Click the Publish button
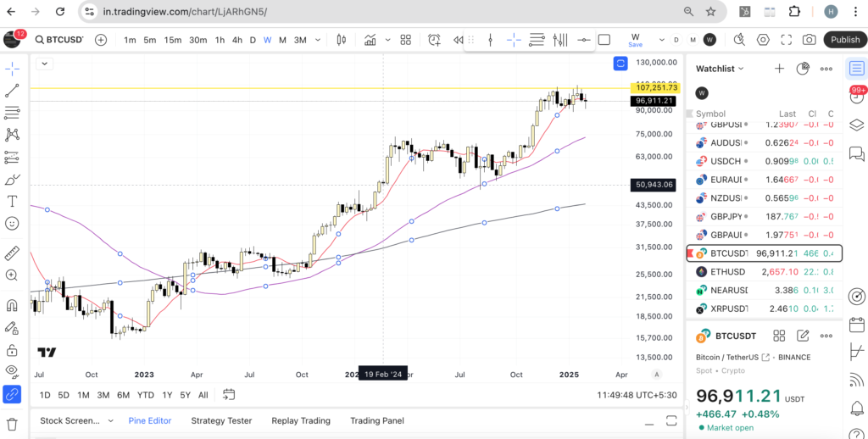The image size is (868, 439). point(845,40)
